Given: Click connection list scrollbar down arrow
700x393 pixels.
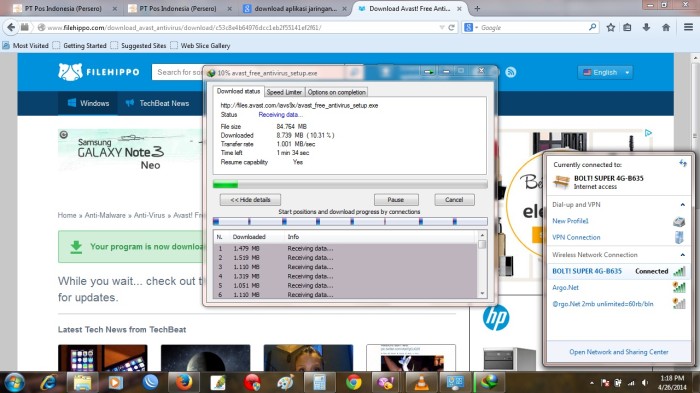Looking at the screenshot, I should pos(482,293).
